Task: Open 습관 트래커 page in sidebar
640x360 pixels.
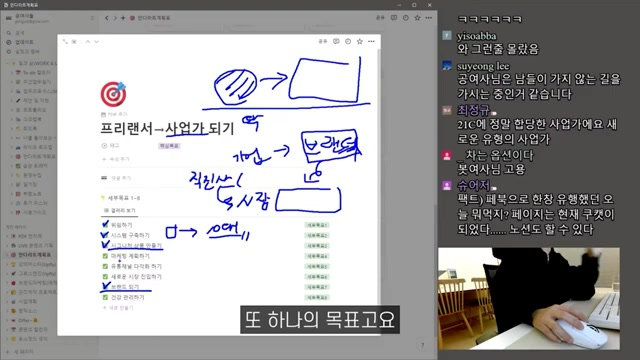Action: (x=35, y=166)
